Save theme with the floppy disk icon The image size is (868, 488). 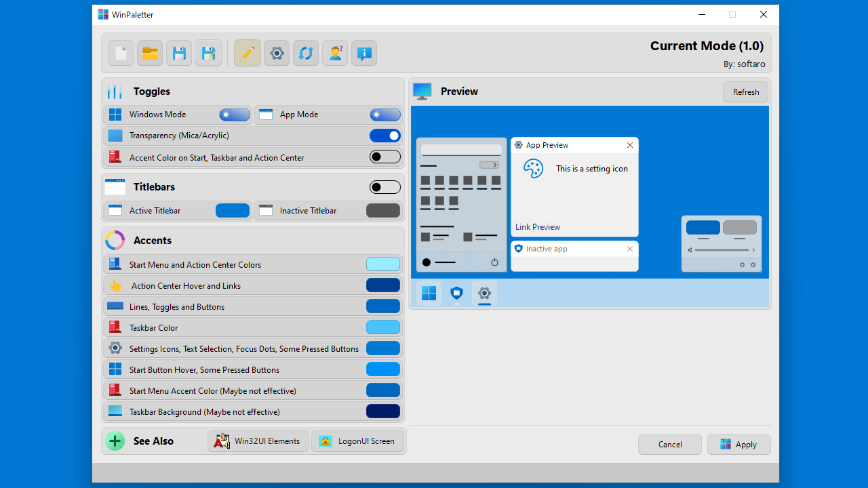179,53
